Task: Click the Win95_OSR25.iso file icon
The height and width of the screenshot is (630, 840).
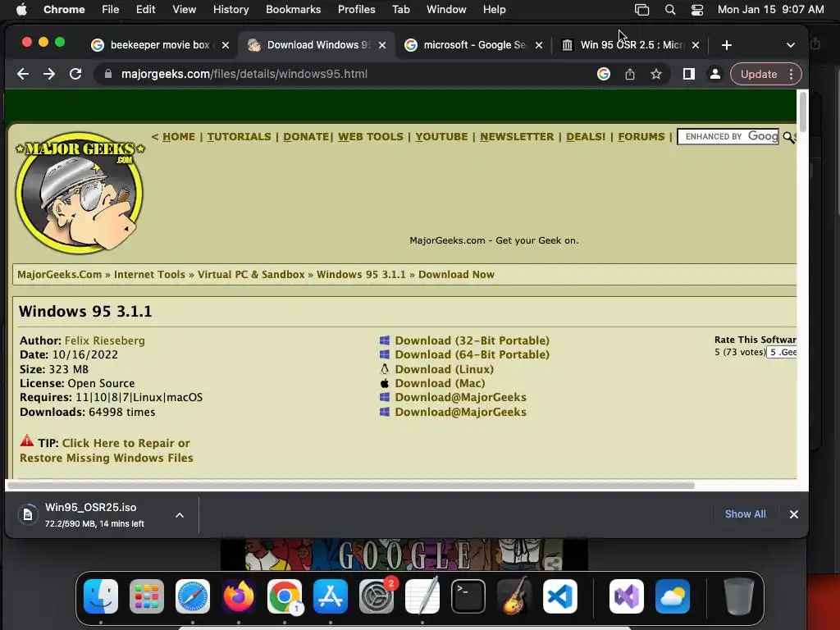Action: (x=28, y=515)
